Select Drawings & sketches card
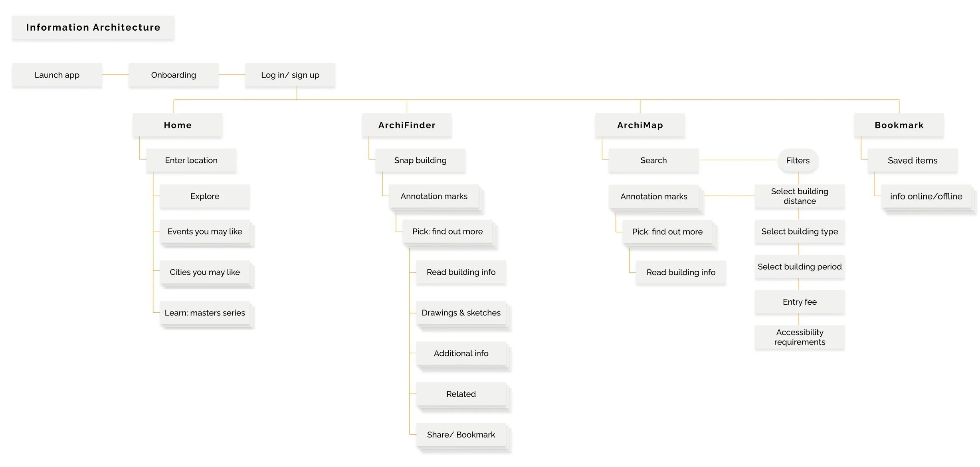The image size is (980, 467). pyautogui.click(x=461, y=313)
